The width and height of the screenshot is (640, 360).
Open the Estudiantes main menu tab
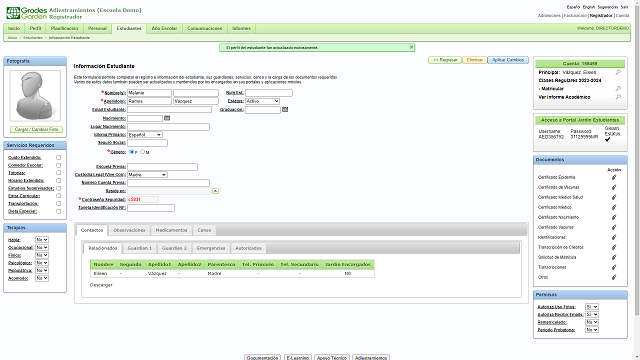click(129, 29)
